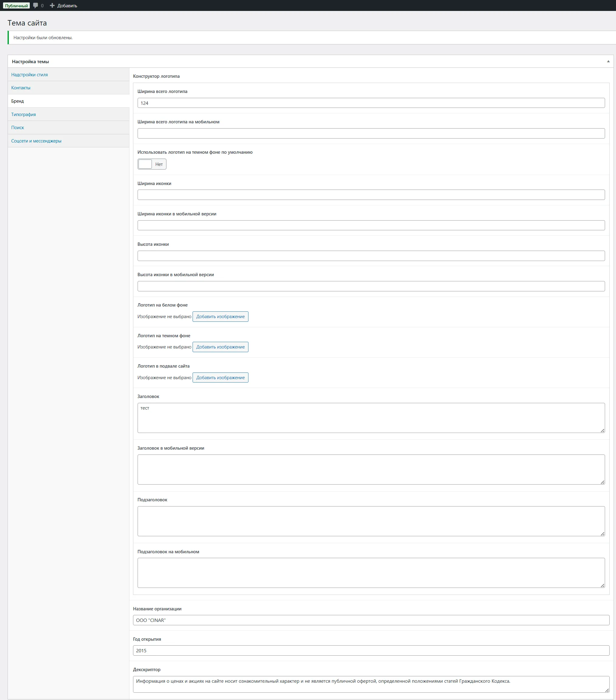
Task: Toggle dark background logo default switch
Action: pos(152,164)
